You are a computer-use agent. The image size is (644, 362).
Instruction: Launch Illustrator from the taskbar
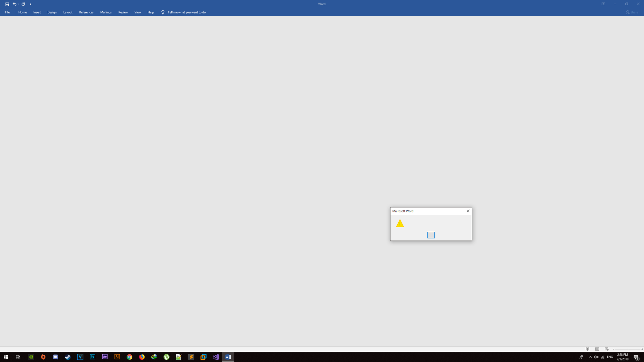pyautogui.click(x=117, y=357)
